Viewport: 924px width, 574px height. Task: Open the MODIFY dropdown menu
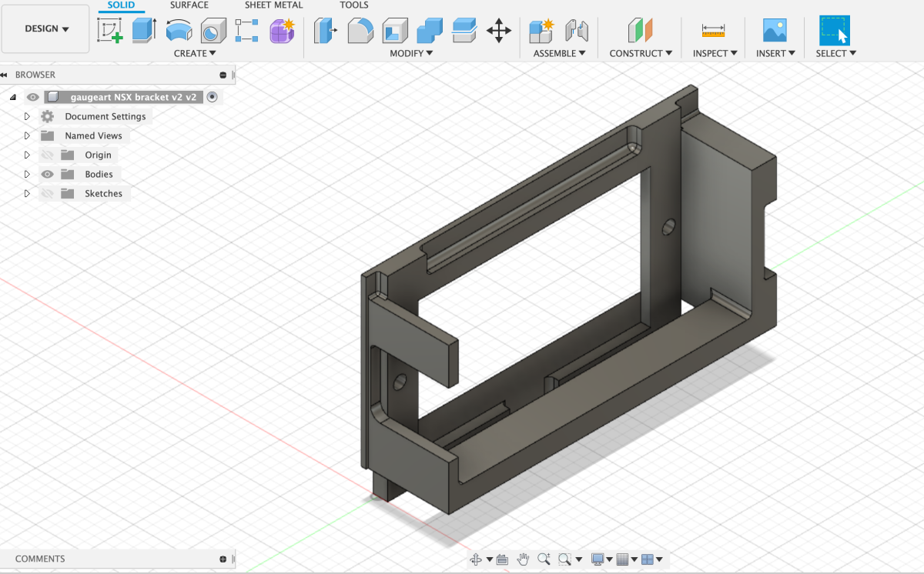[x=411, y=53]
